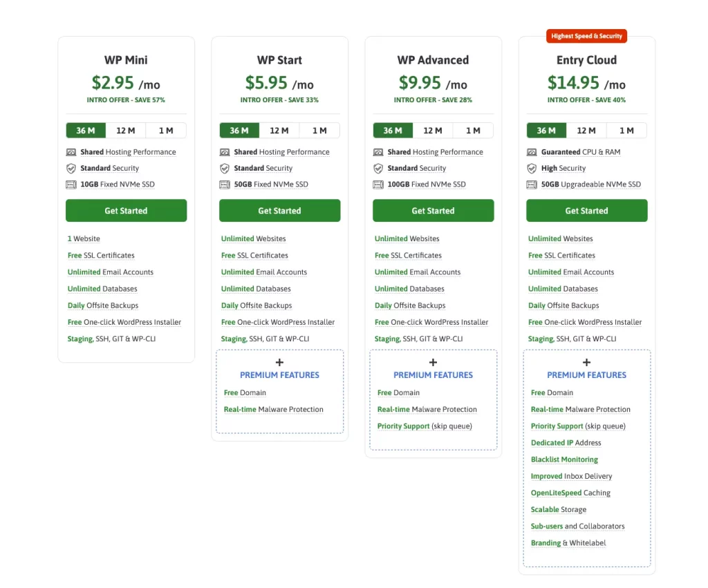
Task: Select 12 M billing term for Entry Cloud
Action: (586, 131)
